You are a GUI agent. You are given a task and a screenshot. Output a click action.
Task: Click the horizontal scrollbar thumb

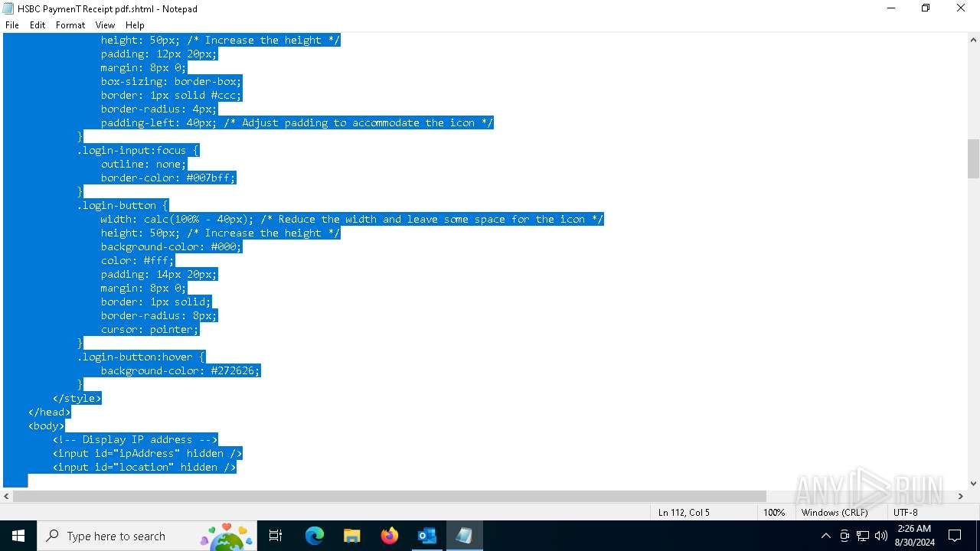(390, 497)
